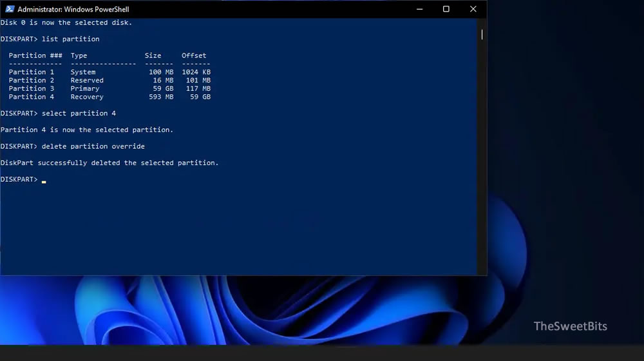Click the 'Partition 3' row label
644x361 pixels.
pos(31,88)
